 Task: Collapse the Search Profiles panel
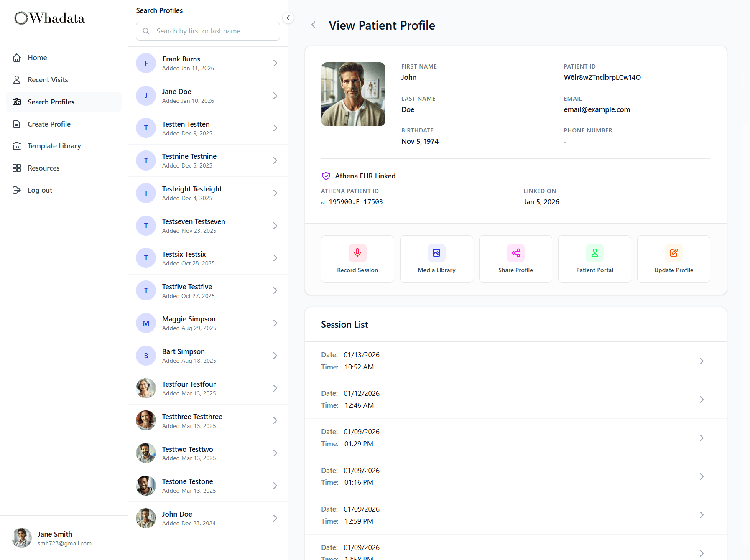[x=288, y=18]
